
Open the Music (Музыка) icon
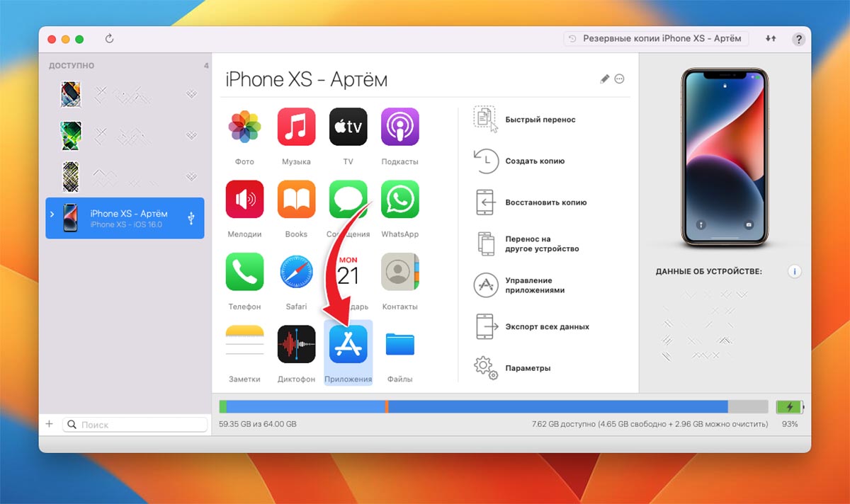pos(296,127)
